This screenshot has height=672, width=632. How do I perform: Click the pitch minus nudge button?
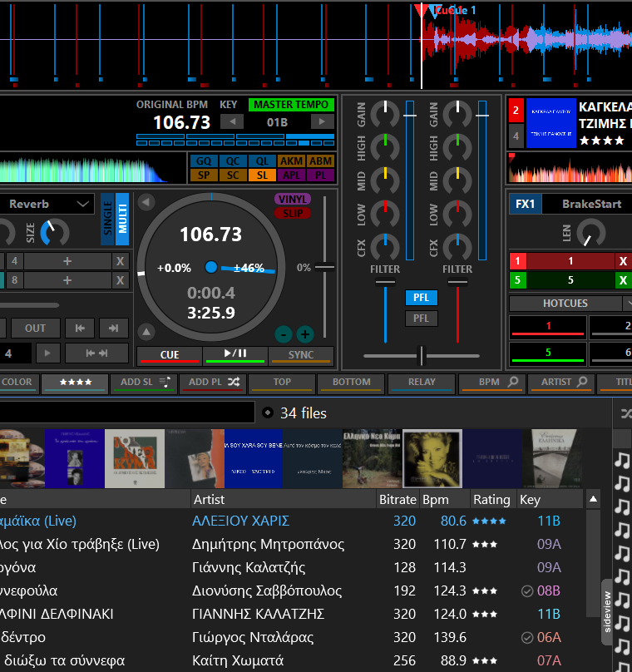(284, 334)
